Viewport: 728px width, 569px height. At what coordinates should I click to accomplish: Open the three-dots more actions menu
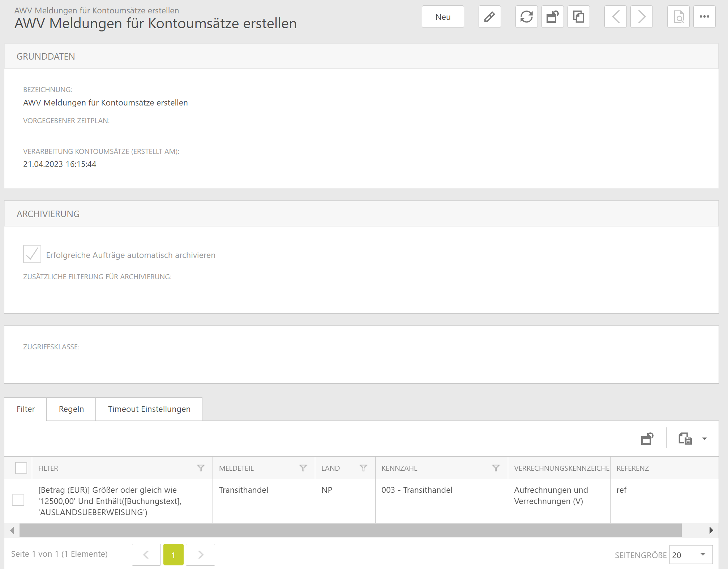(x=704, y=17)
